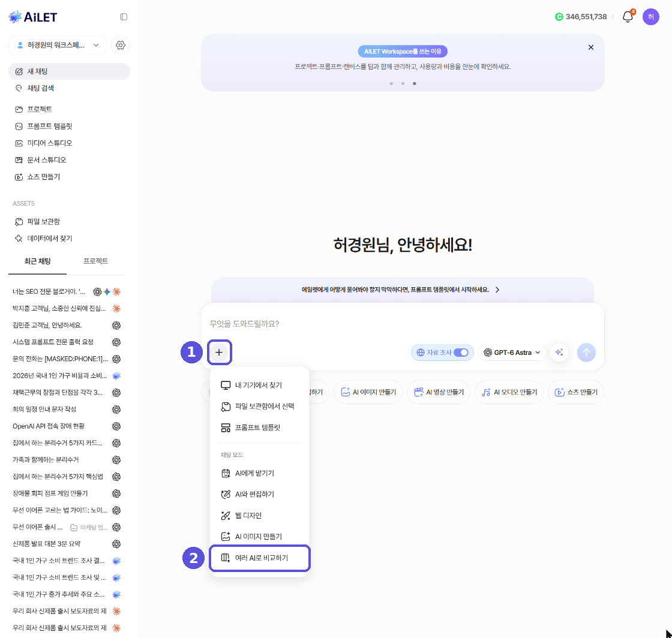Select 파일 보관함에서 선택 menu item
Viewport: 672px width, 638px height.
(x=259, y=407)
